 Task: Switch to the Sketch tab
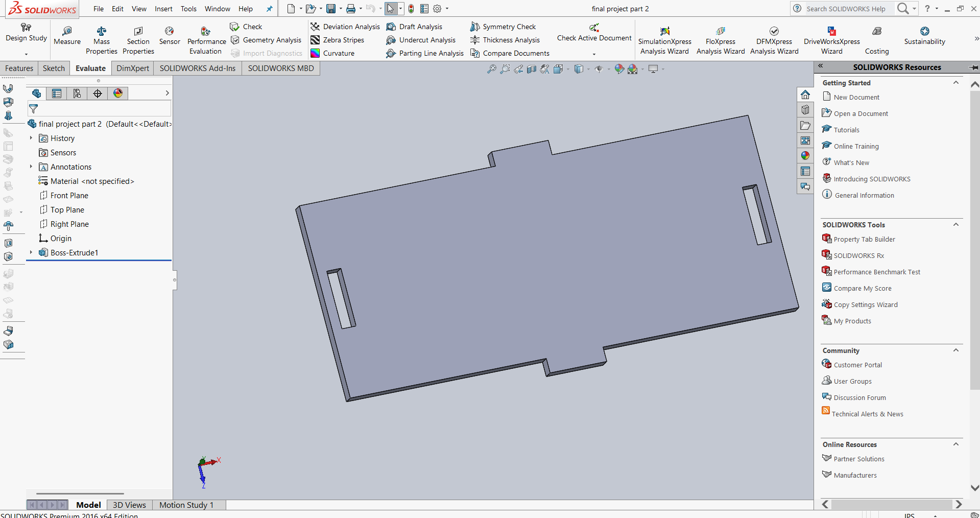pyautogui.click(x=54, y=68)
